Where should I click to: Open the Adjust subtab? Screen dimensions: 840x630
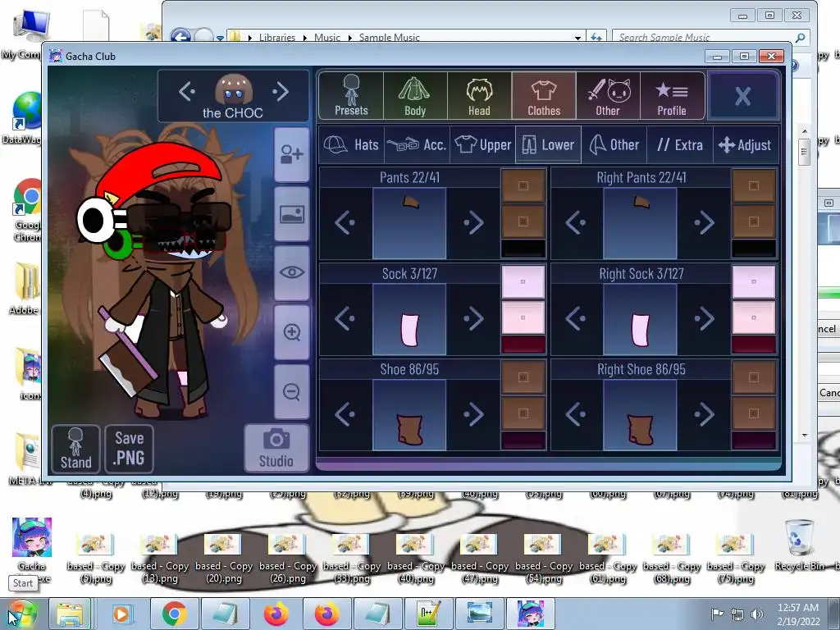(x=745, y=144)
